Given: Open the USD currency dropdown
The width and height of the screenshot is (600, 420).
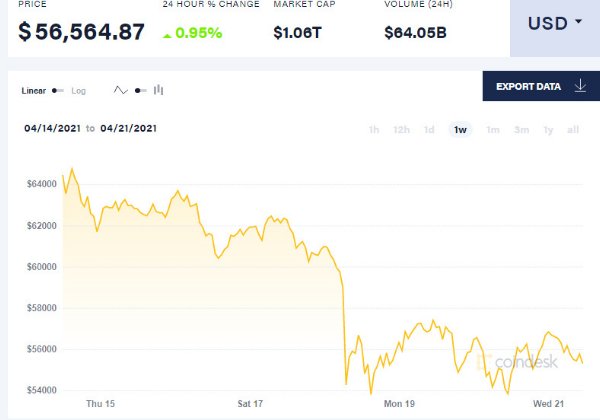Looking at the screenshot, I should [x=553, y=23].
